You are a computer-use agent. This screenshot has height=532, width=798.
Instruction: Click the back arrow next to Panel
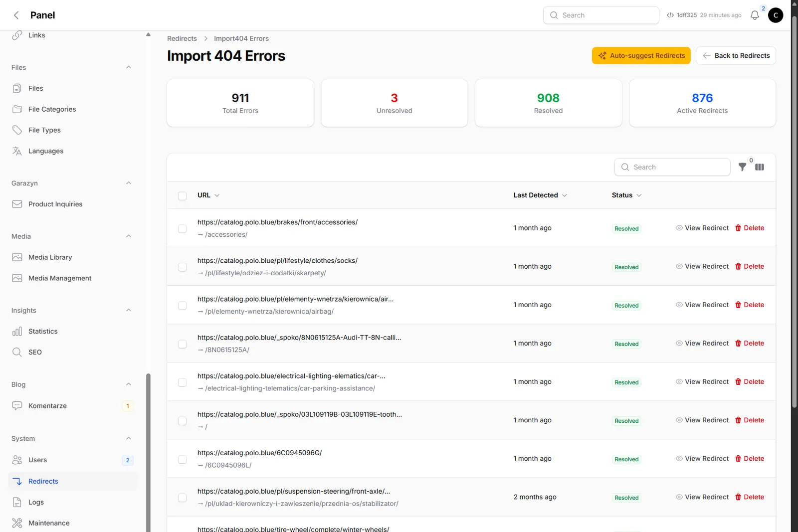tap(16, 15)
